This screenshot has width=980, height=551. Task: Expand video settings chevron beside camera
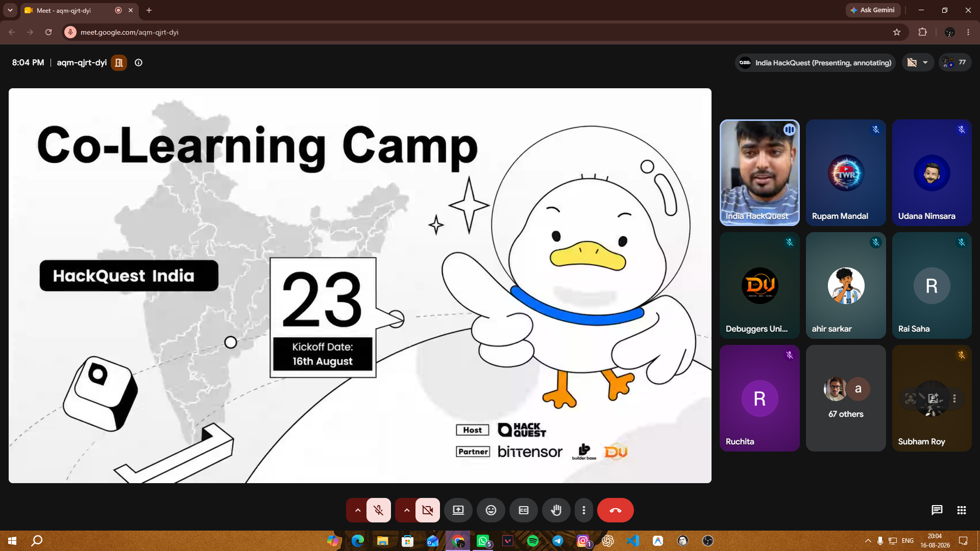[x=406, y=510]
